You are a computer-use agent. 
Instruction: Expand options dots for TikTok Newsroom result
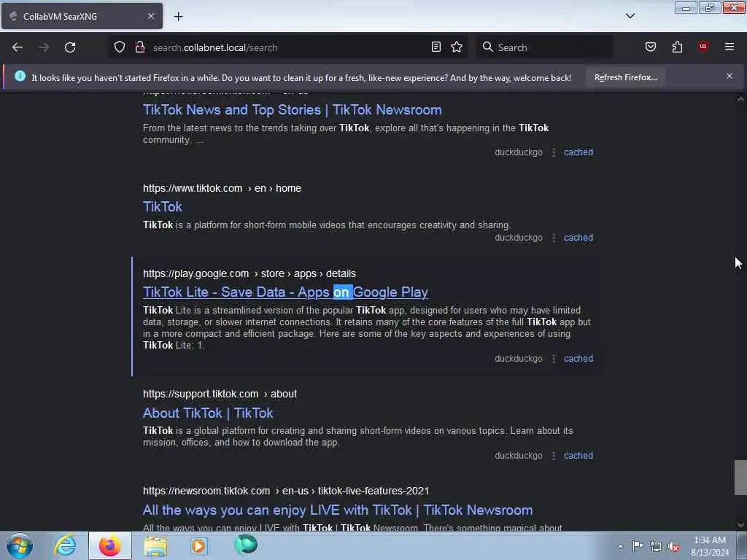tap(553, 152)
